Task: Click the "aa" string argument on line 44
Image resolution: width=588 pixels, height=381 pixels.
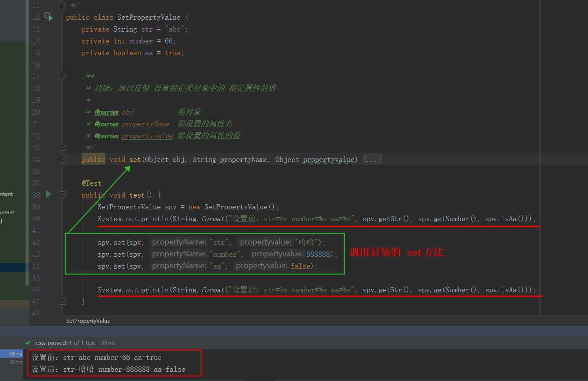Action: tap(218, 266)
